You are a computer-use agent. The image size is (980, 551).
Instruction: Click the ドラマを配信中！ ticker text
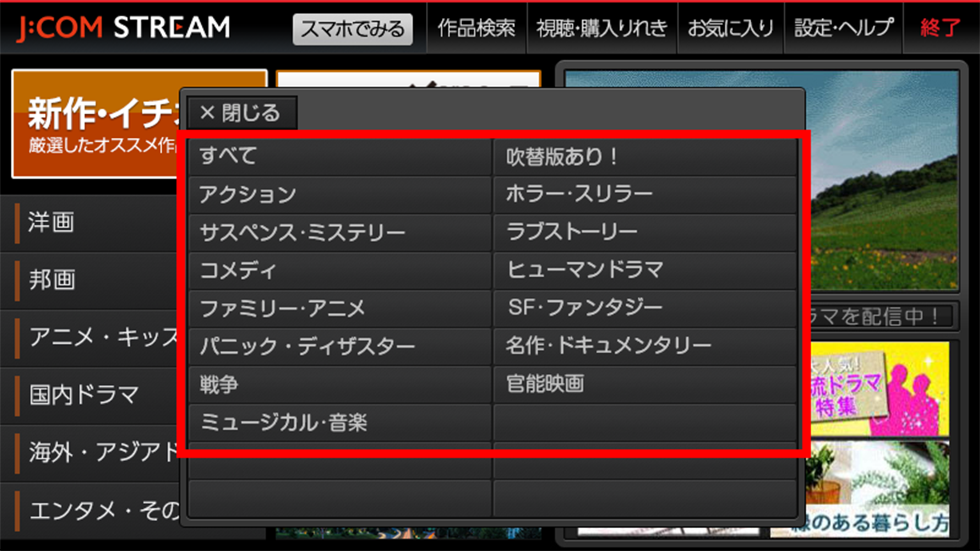879,316
